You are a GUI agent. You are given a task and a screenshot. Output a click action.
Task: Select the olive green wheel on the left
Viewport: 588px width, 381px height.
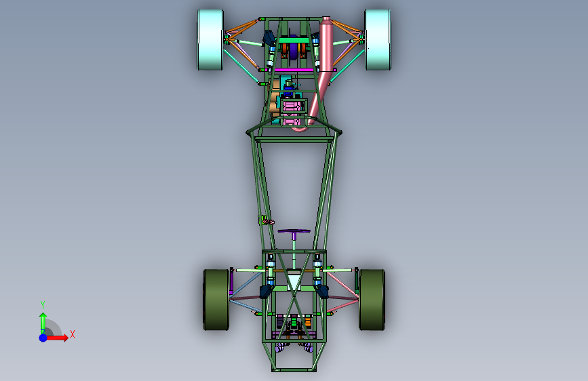216,300
